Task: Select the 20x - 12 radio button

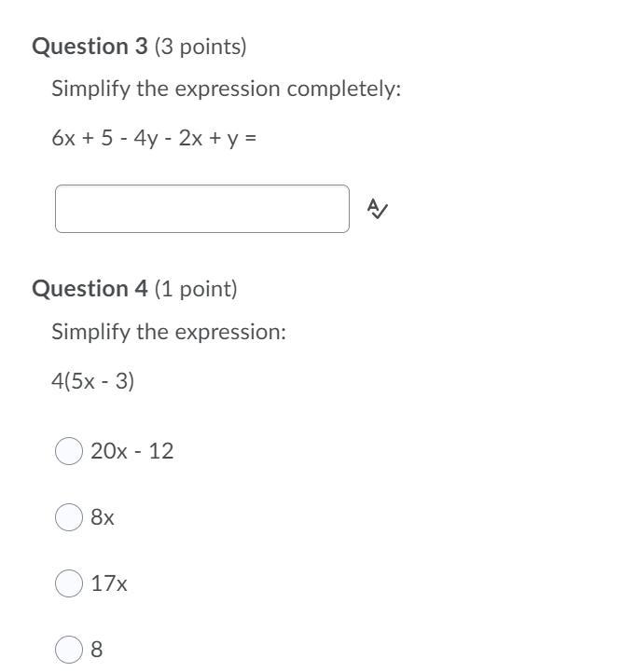Action: (69, 451)
